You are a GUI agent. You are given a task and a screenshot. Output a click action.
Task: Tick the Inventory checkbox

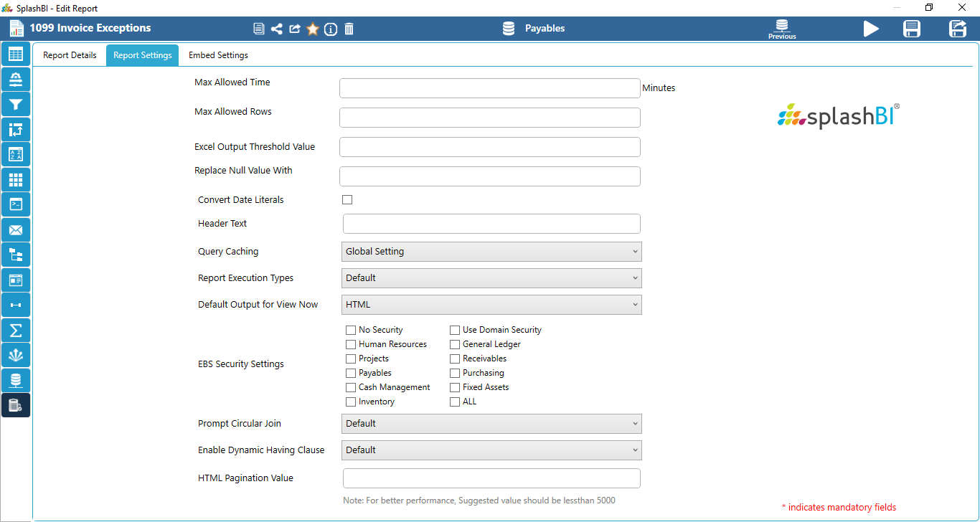[351, 402]
